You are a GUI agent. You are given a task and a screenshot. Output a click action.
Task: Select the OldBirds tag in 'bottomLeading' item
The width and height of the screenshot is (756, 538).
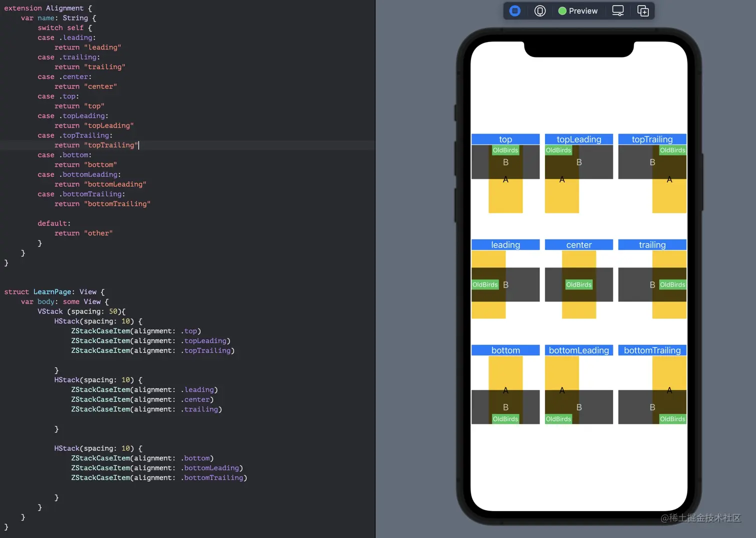coord(558,419)
